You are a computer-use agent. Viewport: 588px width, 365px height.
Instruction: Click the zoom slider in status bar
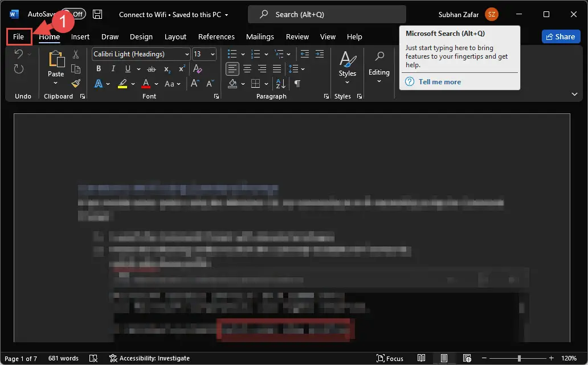(519, 358)
